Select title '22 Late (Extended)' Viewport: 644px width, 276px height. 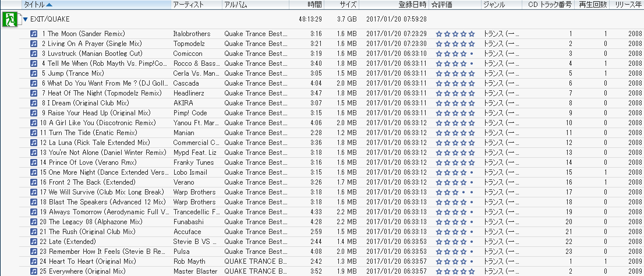pos(68,242)
